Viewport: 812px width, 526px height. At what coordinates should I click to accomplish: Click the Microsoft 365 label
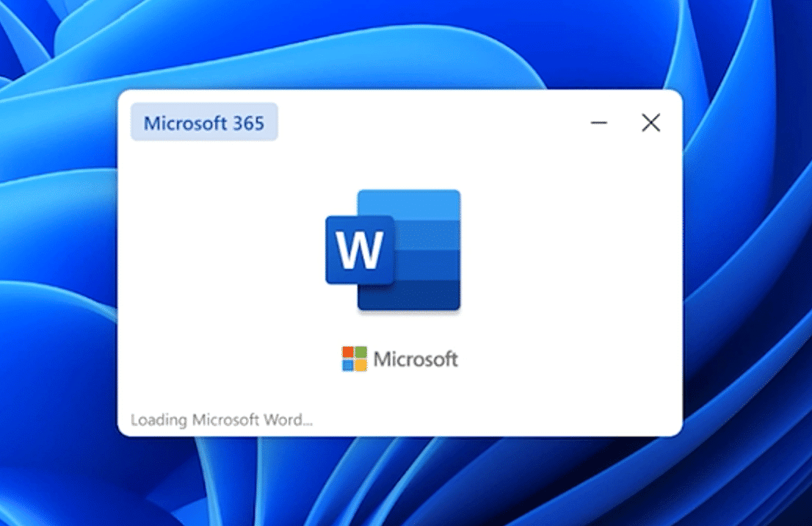204,122
